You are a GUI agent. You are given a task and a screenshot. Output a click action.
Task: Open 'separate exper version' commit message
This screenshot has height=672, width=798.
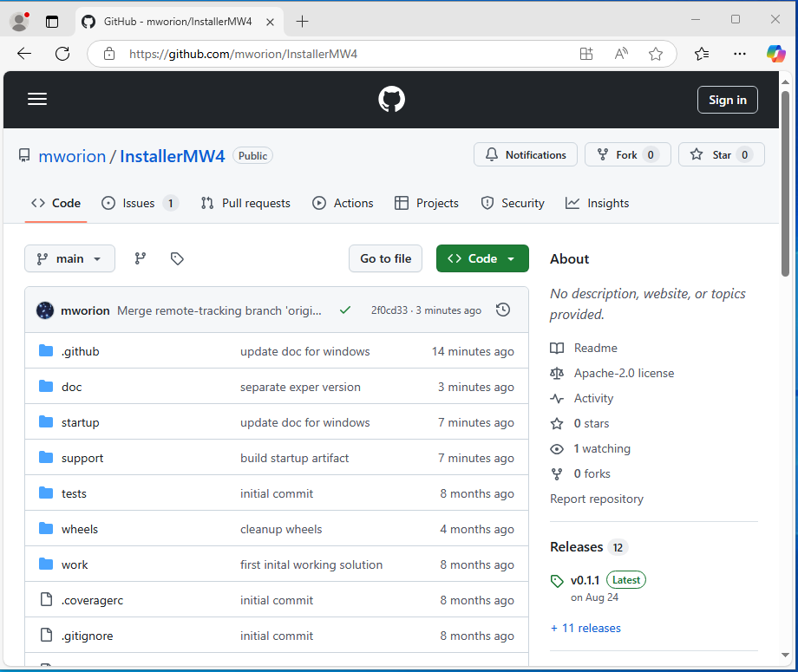(300, 387)
